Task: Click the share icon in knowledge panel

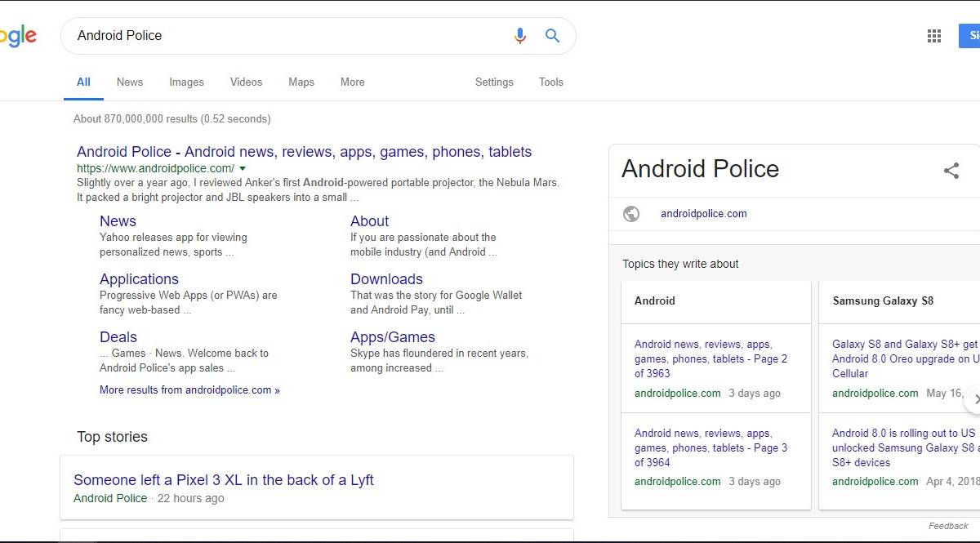Action: [951, 170]
